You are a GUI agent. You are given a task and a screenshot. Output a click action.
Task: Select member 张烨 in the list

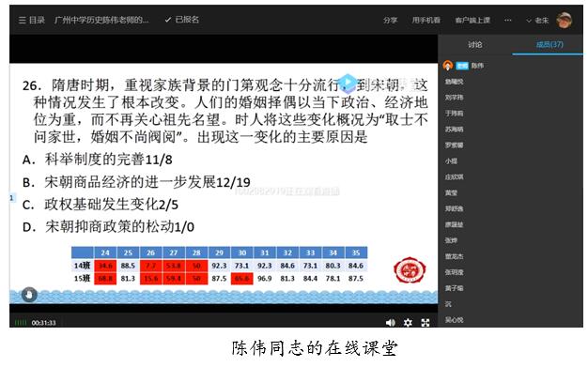coord(451,240)
